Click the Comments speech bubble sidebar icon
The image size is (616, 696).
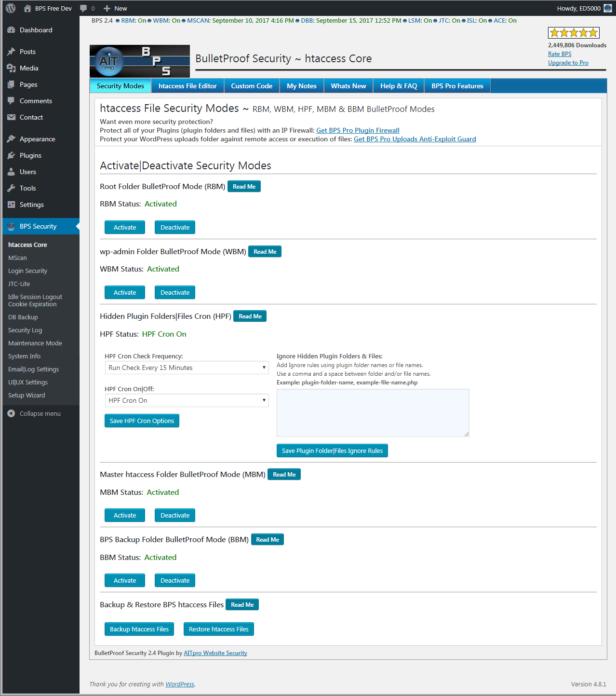[x=11, y=101]
